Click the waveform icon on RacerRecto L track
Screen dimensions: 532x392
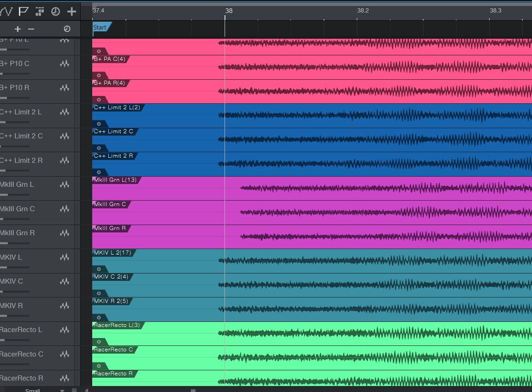click(x=65, y=330)
